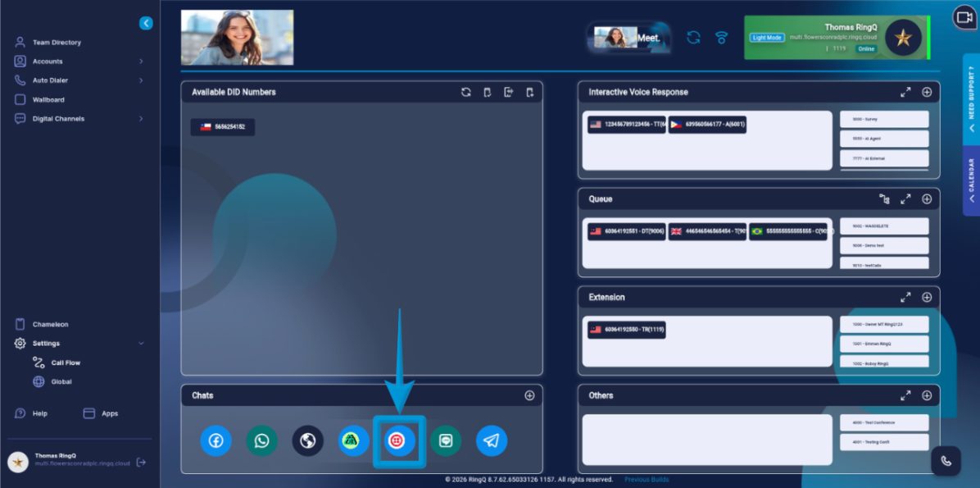The image size is (980, 488).
Task: Open the Previous Builds link in footer
Action: tap(647, 479)
